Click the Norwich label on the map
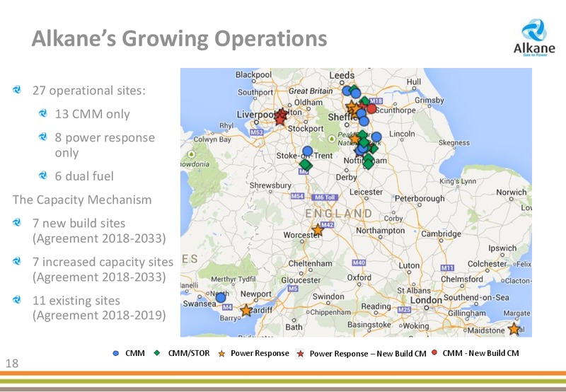The image size is (566, 392). pyautogui.click(x=511, y=192)
